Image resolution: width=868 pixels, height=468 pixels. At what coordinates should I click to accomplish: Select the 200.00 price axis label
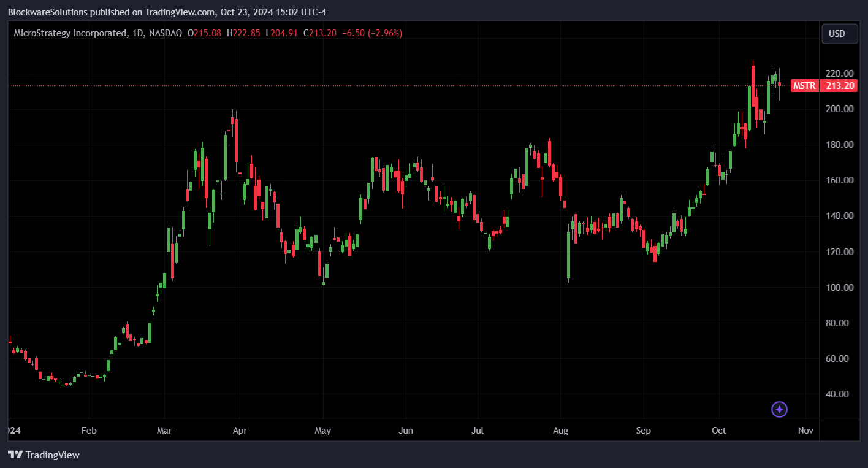tap(840, 109)
